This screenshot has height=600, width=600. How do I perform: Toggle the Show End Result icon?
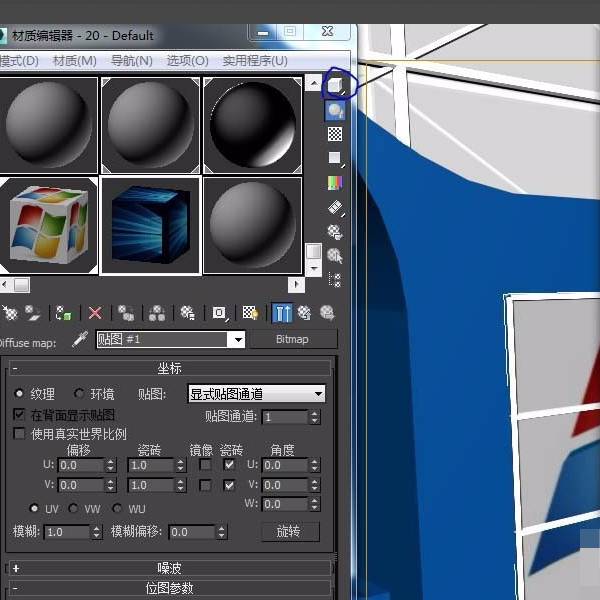282,313
